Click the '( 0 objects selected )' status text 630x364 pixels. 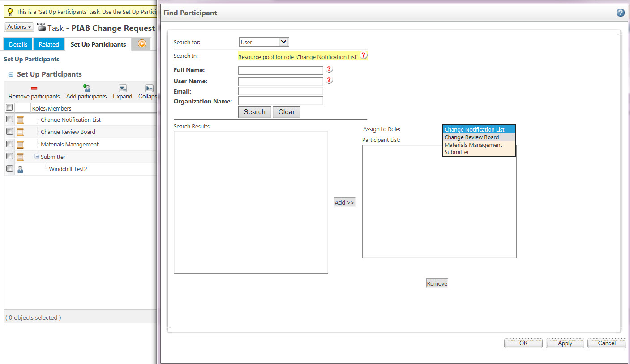coord(33,317)
